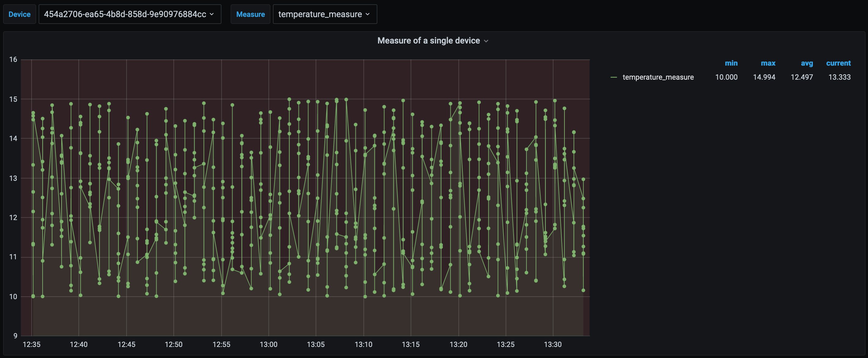Click the 13:30 x-axis time label
This screenshot has width=868, height=358.
(553, 345)
